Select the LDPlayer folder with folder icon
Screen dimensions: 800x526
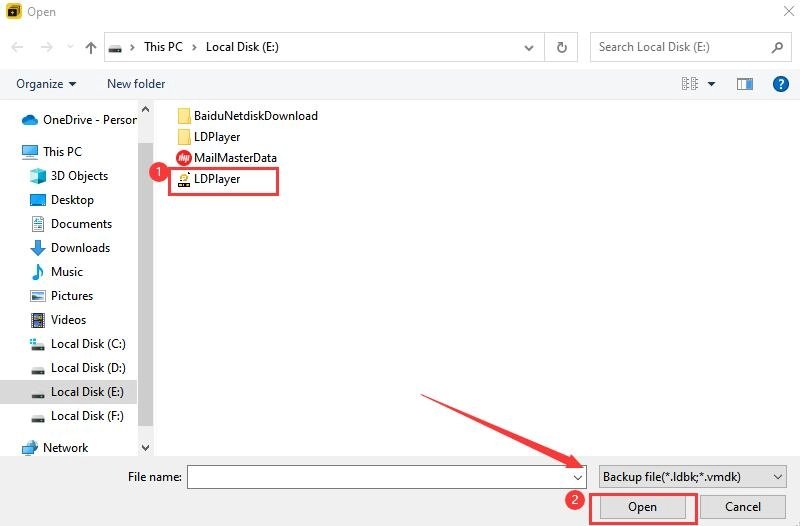[x=209, y=137]
